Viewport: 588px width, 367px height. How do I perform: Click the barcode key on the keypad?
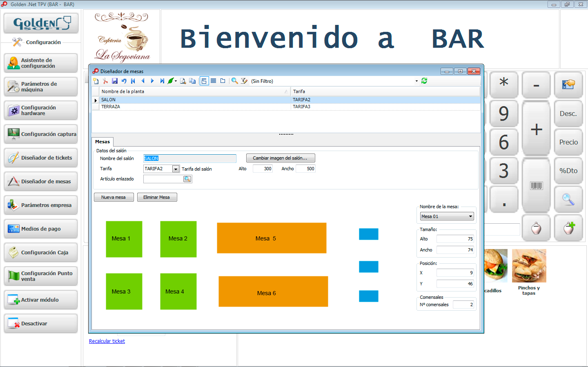[x=536, y=186]
